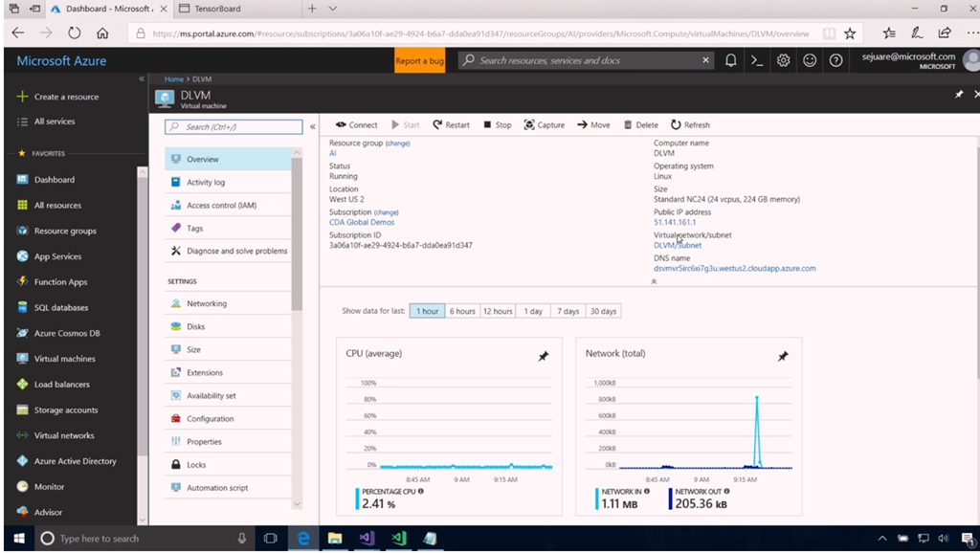Open the portal settings gear icon

784,60
